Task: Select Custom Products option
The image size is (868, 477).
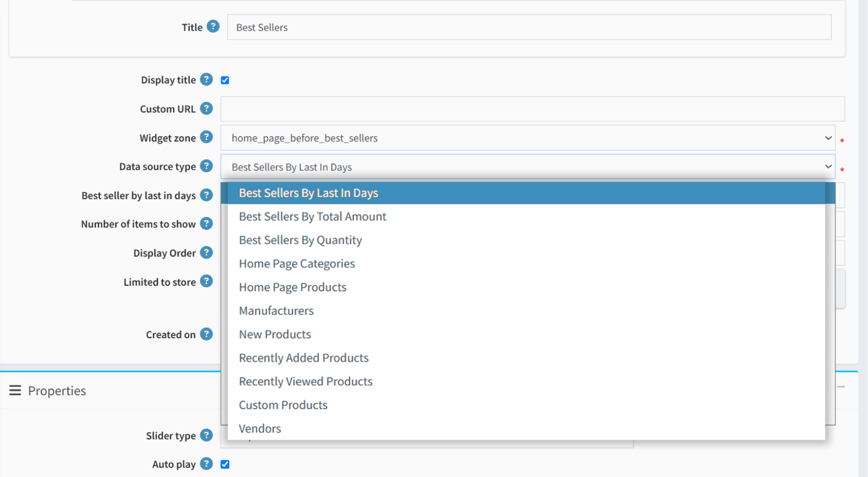Action: [526, 405]
